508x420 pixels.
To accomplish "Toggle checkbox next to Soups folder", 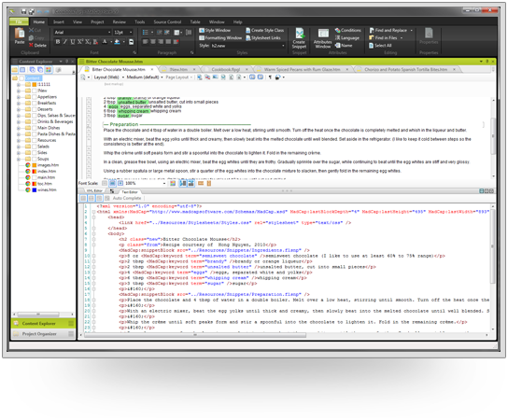I will point(34,159).
